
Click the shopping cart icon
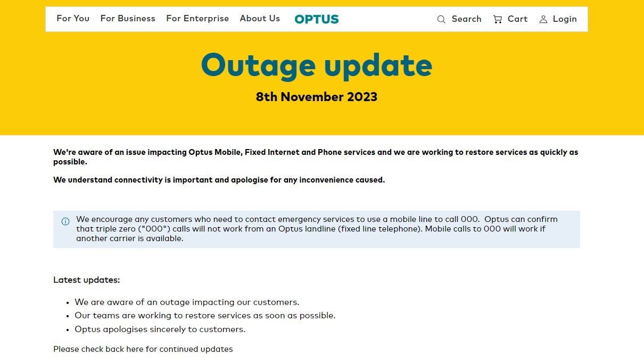tap(498, 19)
